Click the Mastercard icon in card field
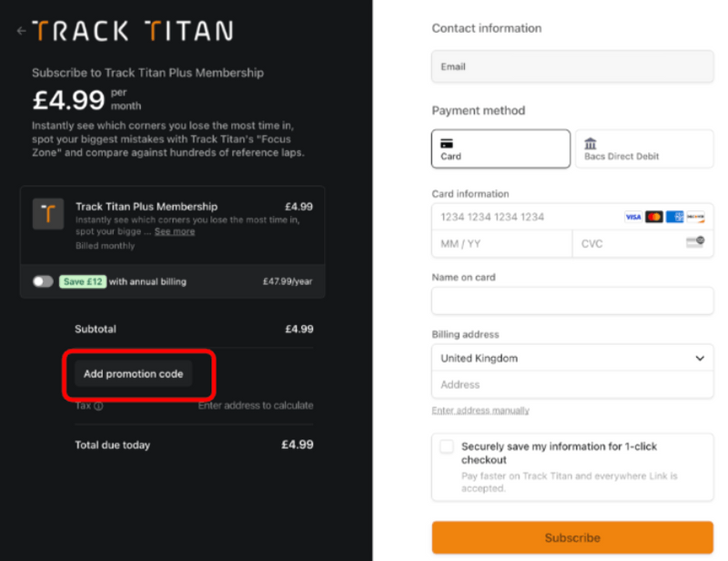728x561 pixels. tap(653, 216)
